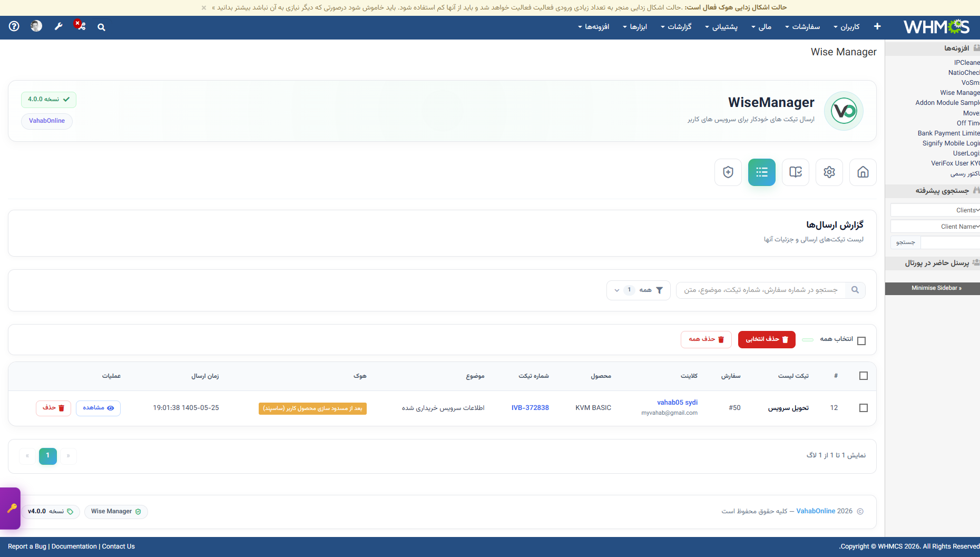
Task: Click حذف انتخابی red button
Action: tap(767, 339)
